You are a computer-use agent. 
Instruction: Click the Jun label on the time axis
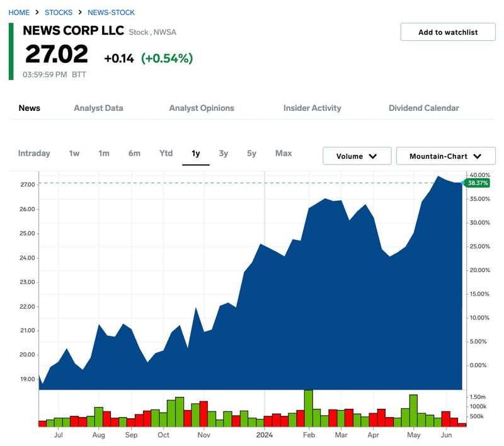tap(446, 435)
